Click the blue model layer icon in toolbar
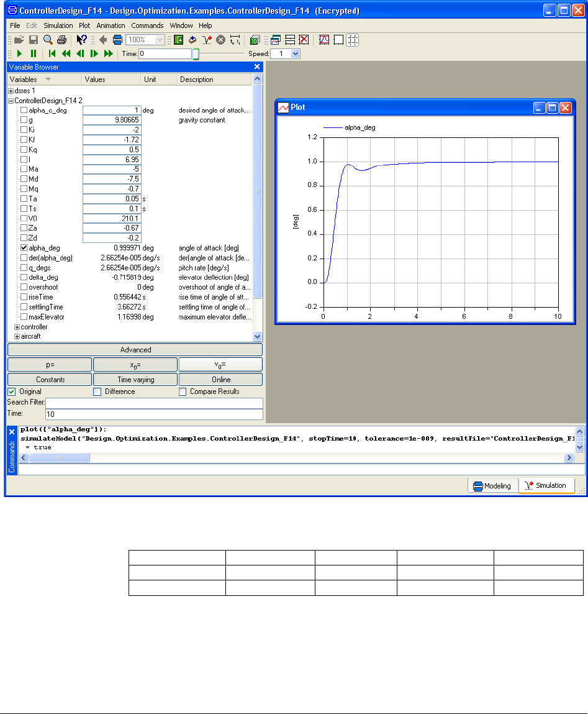 coord(117,40)
